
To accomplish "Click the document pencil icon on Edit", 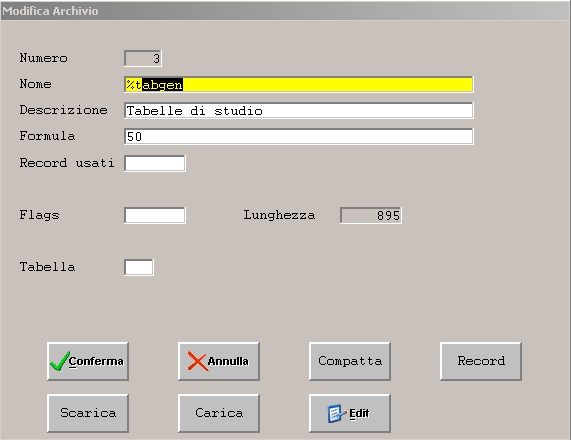I will tap(337, 413).
